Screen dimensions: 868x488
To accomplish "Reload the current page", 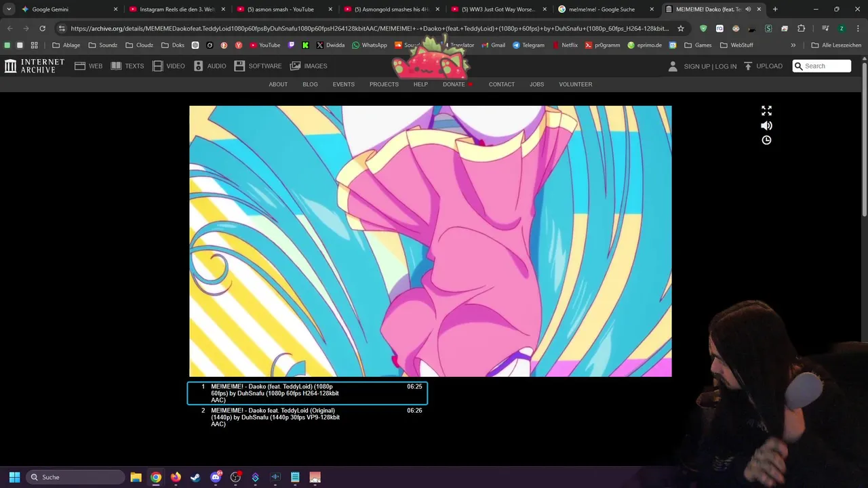I will point(42,28).
